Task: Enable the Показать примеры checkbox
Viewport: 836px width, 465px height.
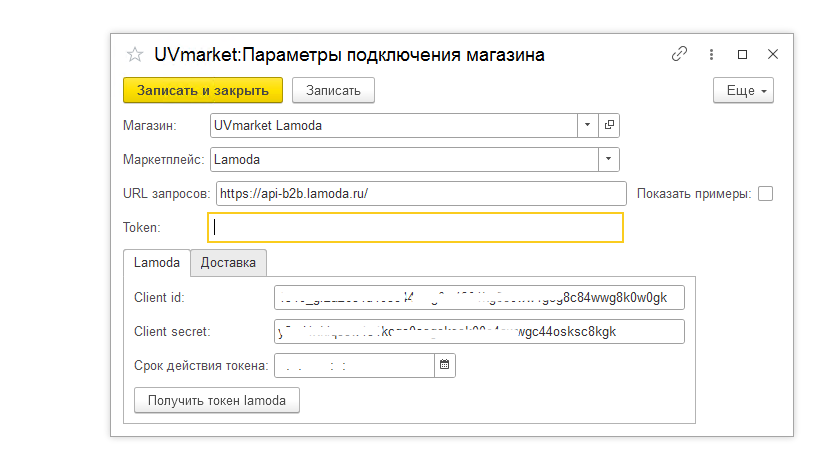Action: pos(766,194)
